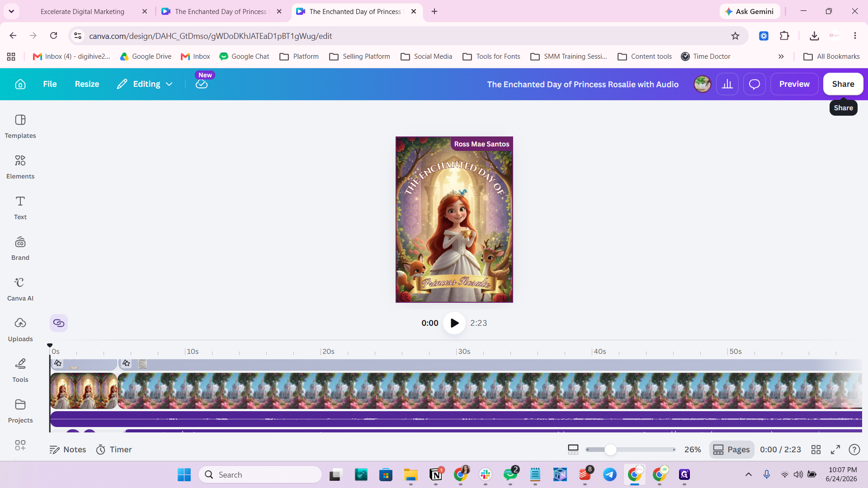
Task: Open new browser tab
Action: tap(434, 11)
